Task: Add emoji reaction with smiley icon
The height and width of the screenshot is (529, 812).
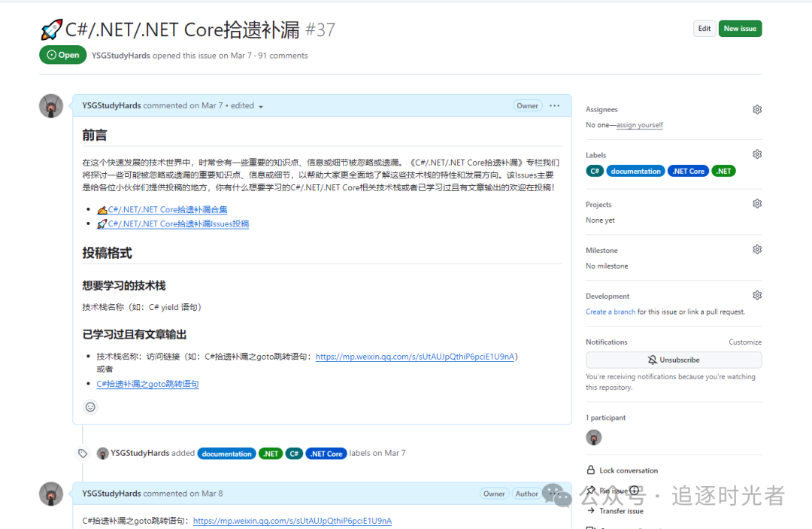Action: (90, 407)
